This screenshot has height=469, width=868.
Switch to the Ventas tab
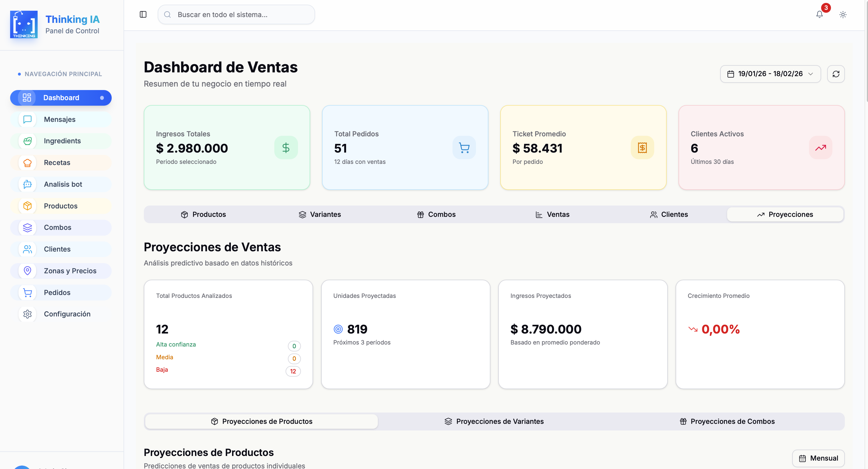coord(552,215)
